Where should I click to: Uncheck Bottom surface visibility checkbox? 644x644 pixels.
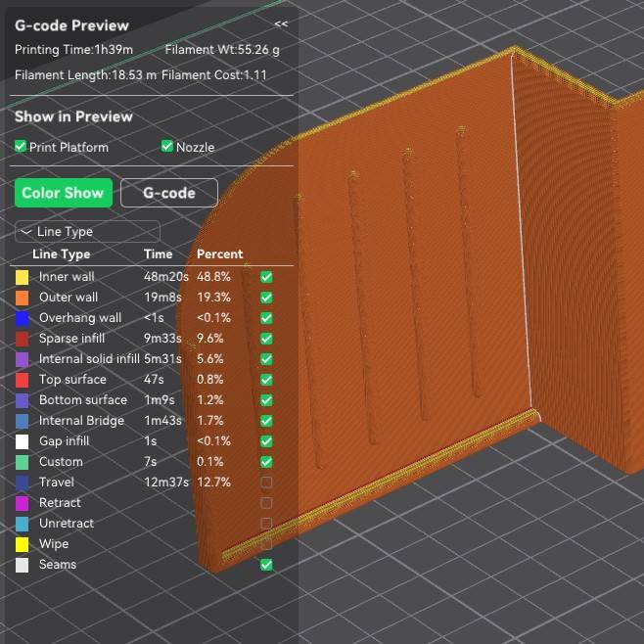tap(266, 400)
